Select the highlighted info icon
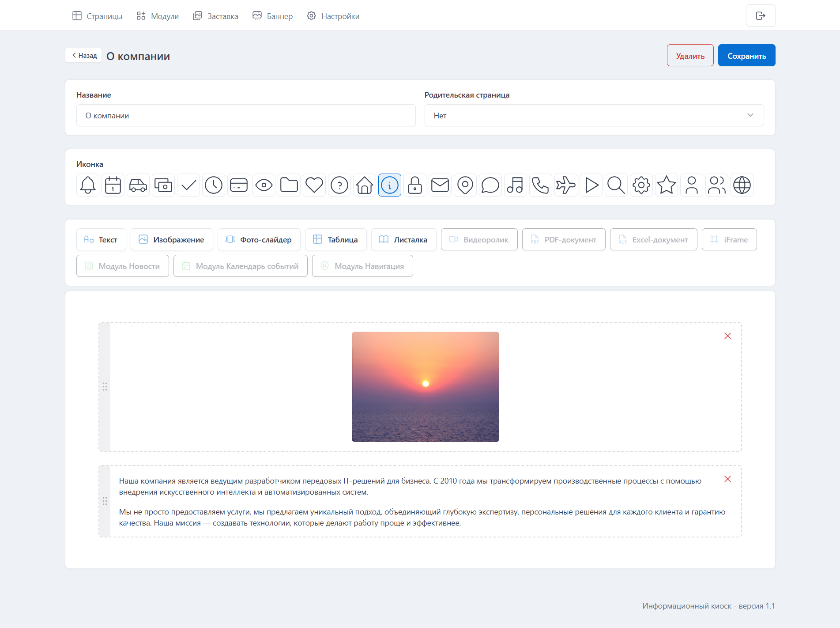The height and width of the screenshot is (628, 840). pyautogui.click(x=390, y=185)
